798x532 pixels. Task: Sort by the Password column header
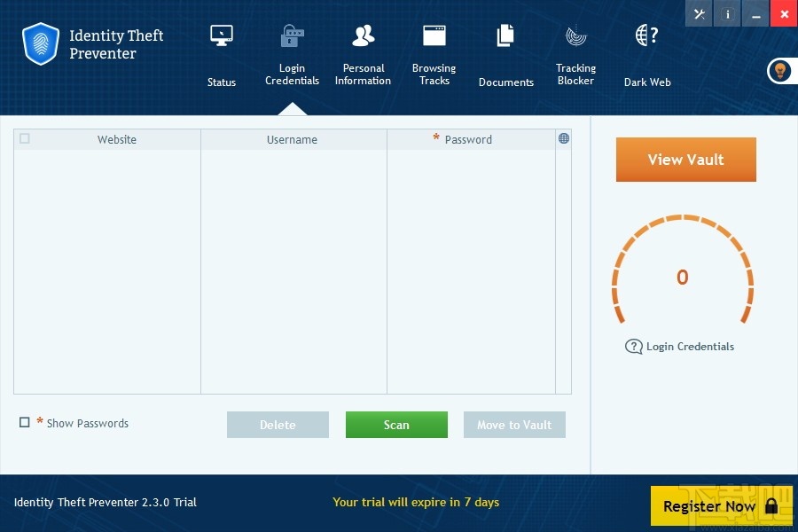[x=468, y=139]
